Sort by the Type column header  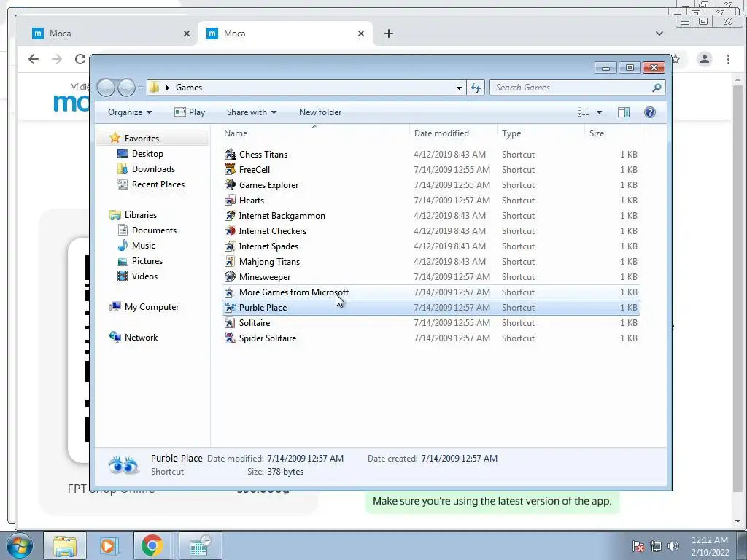[x=541, y=133]
